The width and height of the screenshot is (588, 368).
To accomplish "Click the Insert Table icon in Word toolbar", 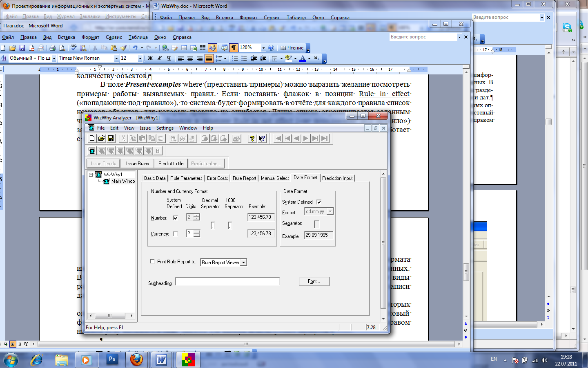I will click(x=184, y=48).
